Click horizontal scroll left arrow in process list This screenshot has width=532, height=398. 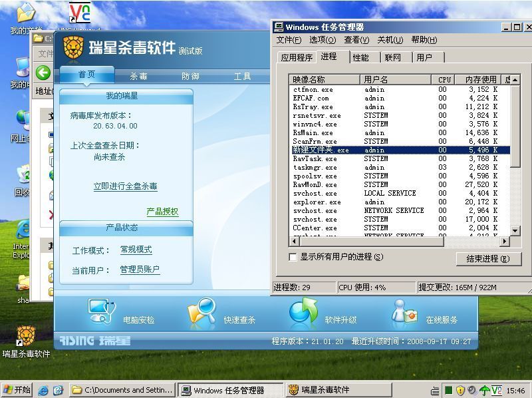pyautogui.click(x=294, y=241)
